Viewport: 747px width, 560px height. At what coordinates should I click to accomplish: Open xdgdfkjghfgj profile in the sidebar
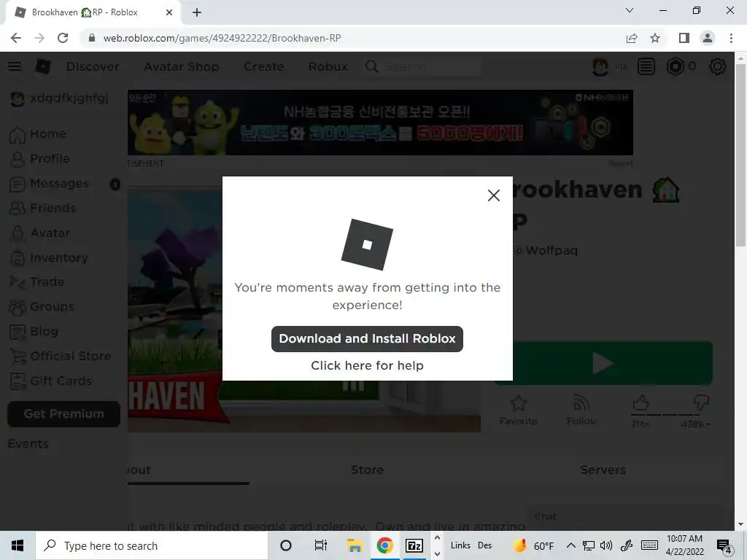pos(60,98)
